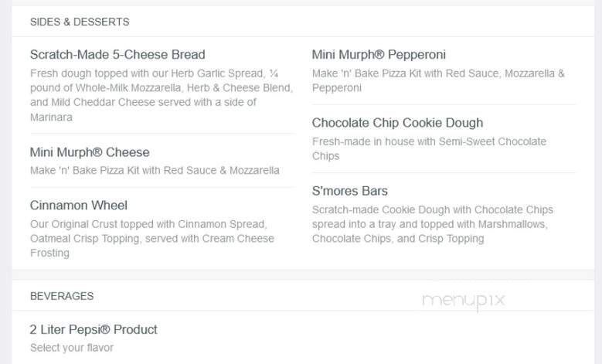Choose 2 Liter Pepsi® Product
The width and height of the screenshot is (602, 364).
tap(94, 329)
